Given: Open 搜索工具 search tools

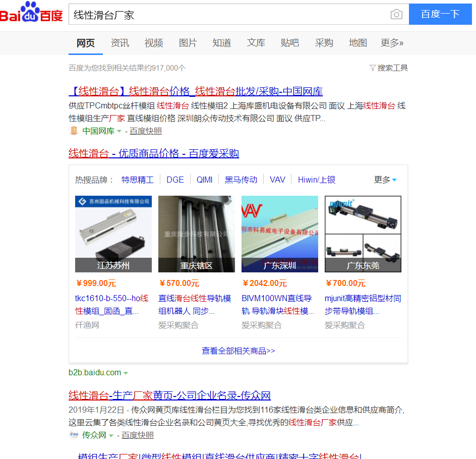Looking at the screenshot, I should (392, 68).
